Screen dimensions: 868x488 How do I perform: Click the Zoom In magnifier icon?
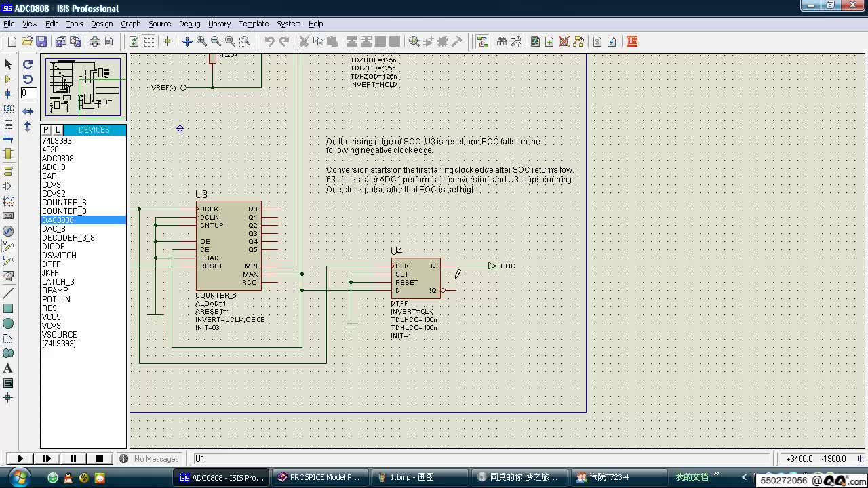tap(201, 41)
